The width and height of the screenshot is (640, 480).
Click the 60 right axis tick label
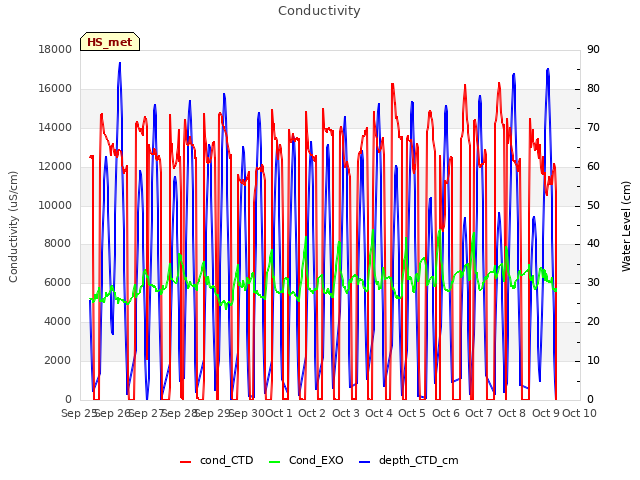(x=593, y=167)
